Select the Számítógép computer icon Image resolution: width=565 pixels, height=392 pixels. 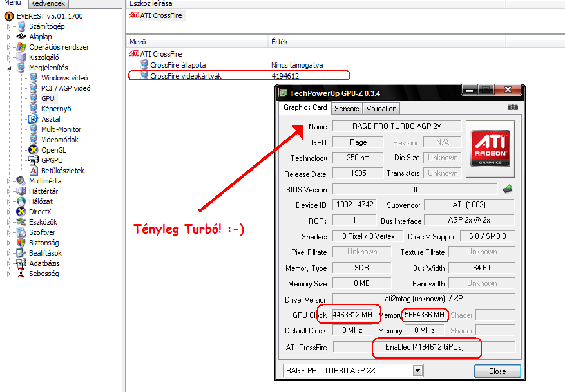[22, 26]
